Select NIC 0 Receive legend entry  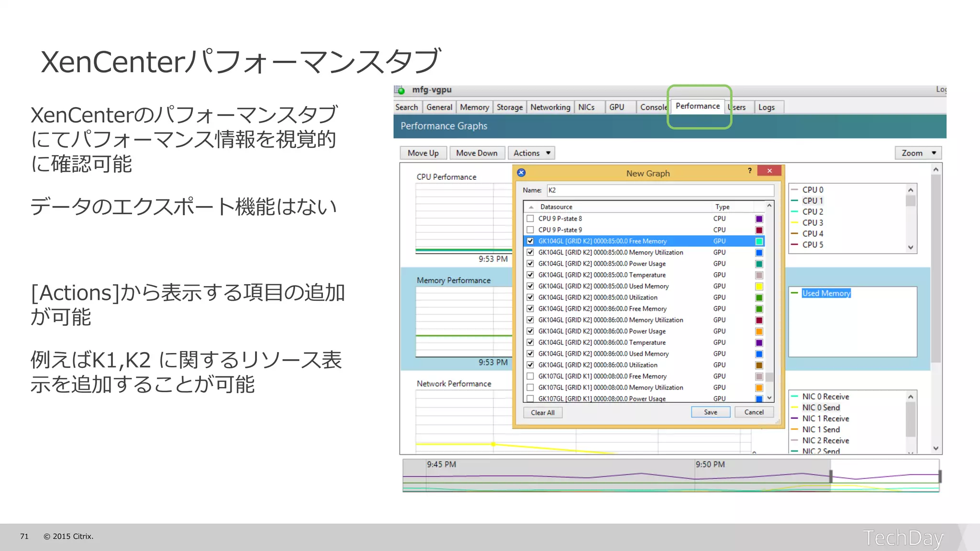tap(825, 397)
